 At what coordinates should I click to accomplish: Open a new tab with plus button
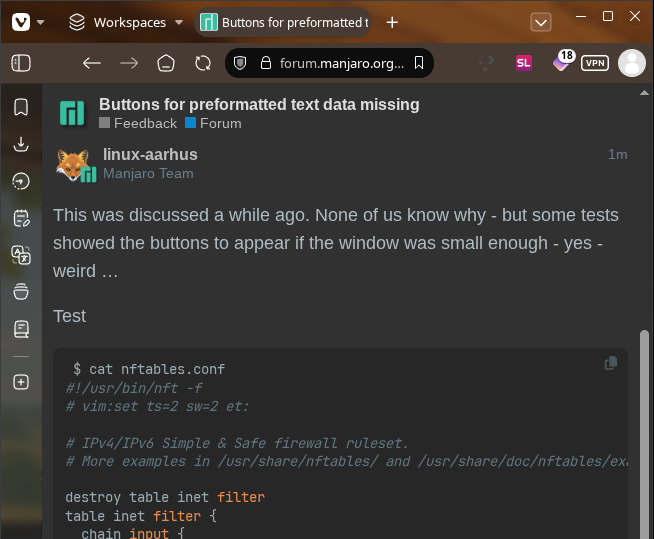pyautogui.click(x=392, y=23)
